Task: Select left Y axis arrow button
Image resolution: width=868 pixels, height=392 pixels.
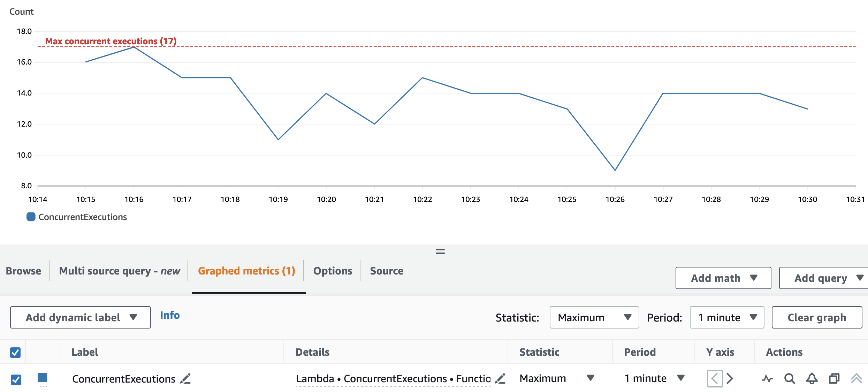Action: click(715, 378)
